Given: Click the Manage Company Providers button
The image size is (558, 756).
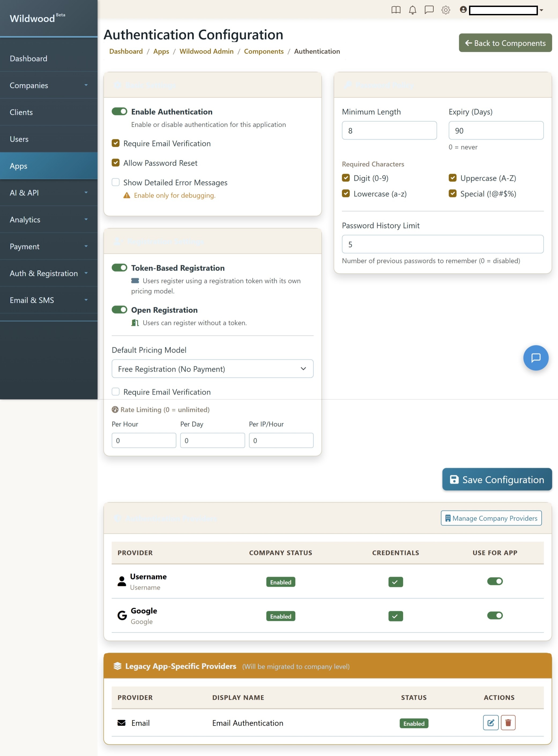Looking at the screenshot, I should coord(492,518).
